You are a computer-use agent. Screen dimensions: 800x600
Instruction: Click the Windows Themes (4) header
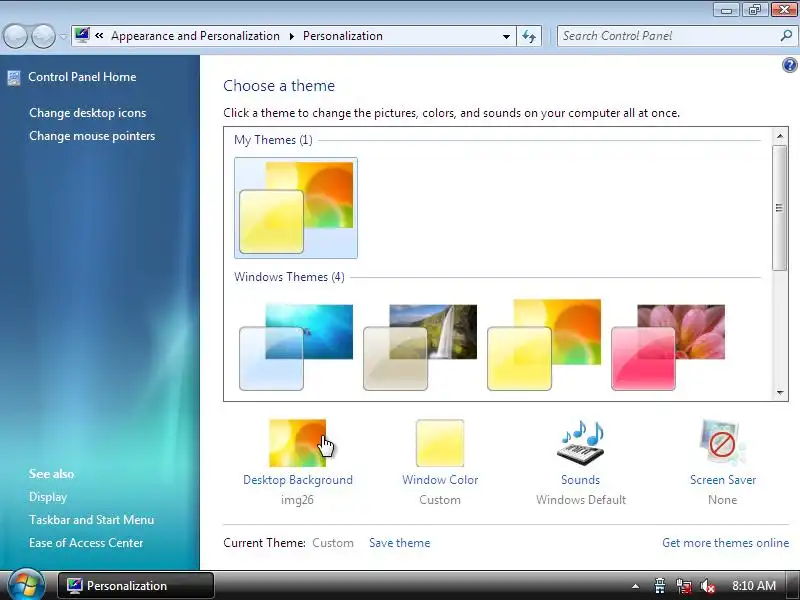[x=289, y=277]
